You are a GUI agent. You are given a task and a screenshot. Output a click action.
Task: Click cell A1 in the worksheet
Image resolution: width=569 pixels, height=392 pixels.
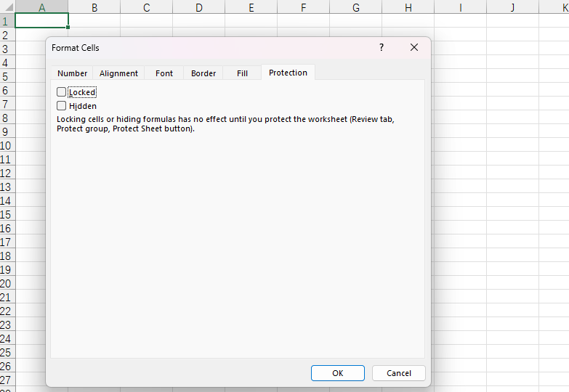[41, 20]
